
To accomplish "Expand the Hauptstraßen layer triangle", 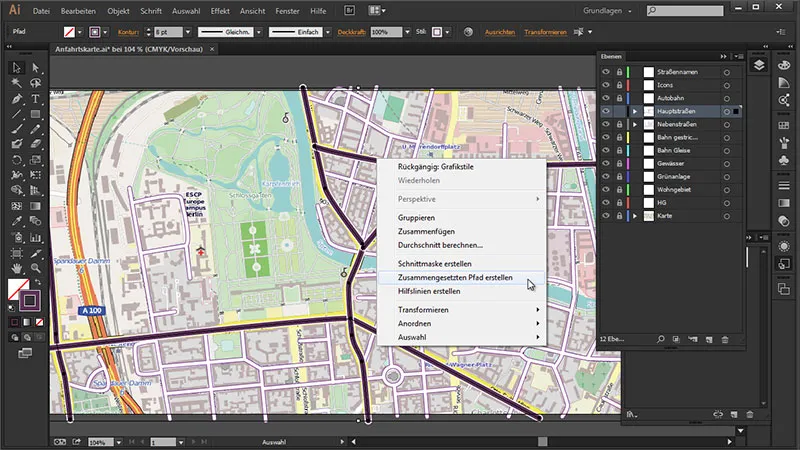I will 635,111.
